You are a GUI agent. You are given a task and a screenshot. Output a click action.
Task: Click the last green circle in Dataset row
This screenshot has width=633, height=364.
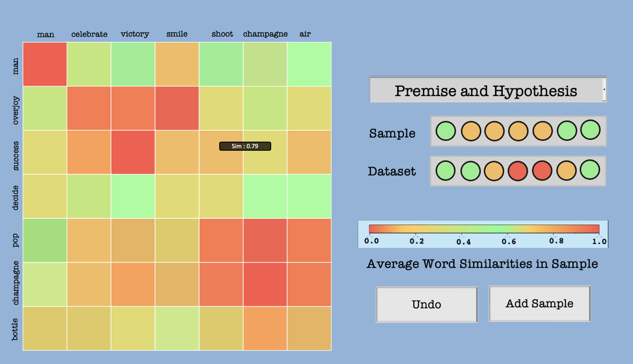coord(590,170)
